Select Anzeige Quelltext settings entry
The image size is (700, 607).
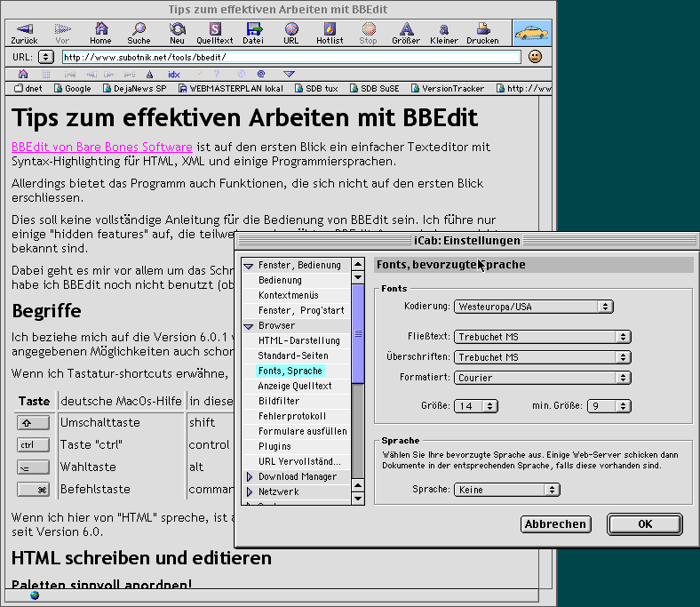coord(295,386)
